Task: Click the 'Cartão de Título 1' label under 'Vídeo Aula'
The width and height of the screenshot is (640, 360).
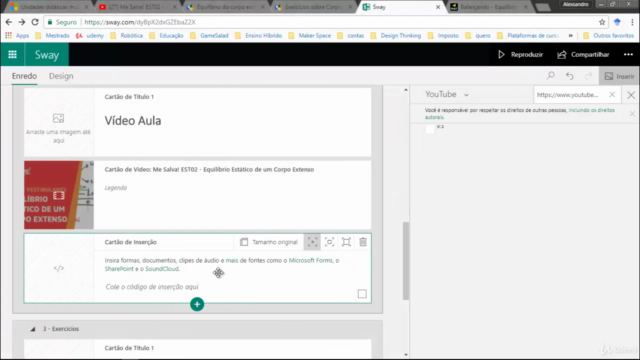Action: click(129, 97)
